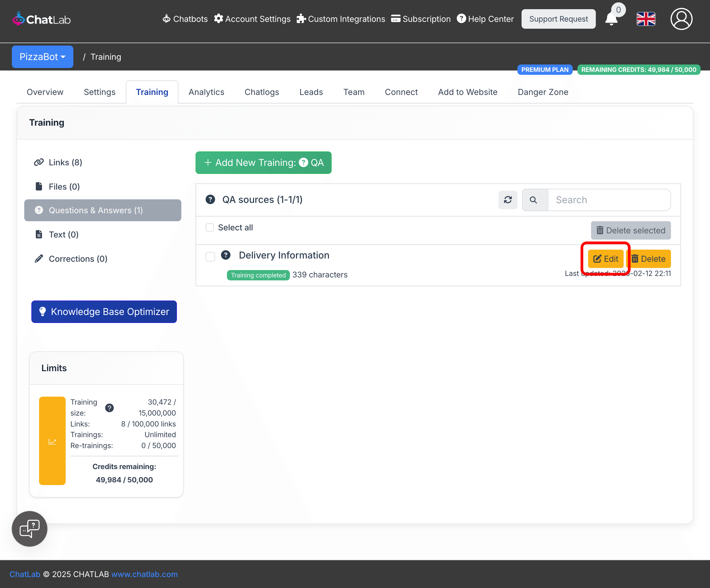Click the search magnifier icon
The height and width of the screenshot is (588, 710).
pos(533,200)
